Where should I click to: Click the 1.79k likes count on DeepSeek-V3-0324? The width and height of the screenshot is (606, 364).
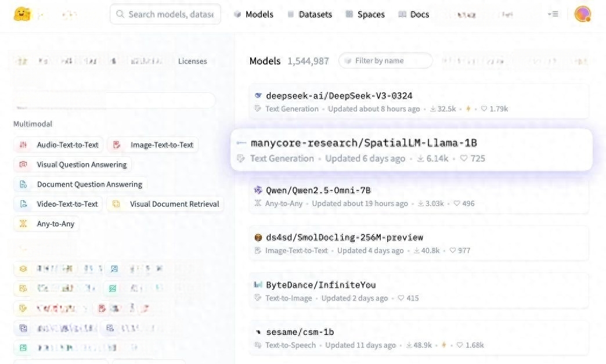tap(499, 109)
